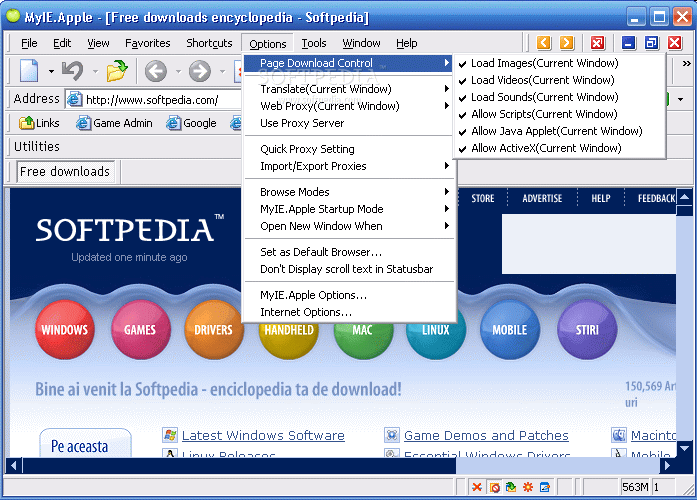
Task: Click the orange next tab arrow icon
Action: [x=566, y=43]
